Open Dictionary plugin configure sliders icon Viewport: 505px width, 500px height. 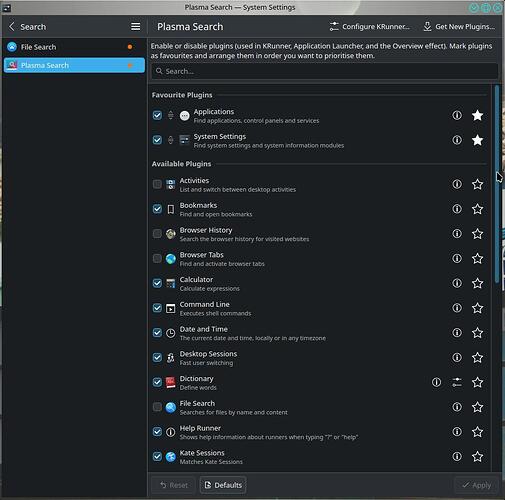[x=457, y=382]
